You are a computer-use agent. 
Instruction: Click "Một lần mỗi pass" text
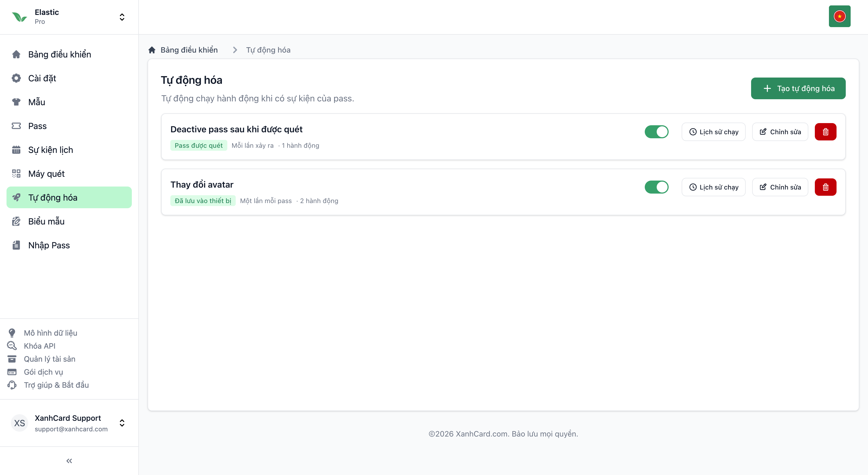[266, 201]
